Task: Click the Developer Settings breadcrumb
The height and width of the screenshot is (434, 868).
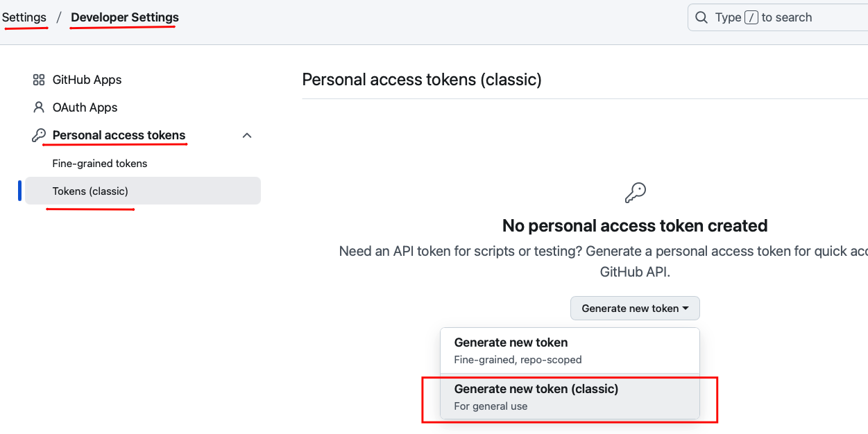Action: (x=125, y=17)
